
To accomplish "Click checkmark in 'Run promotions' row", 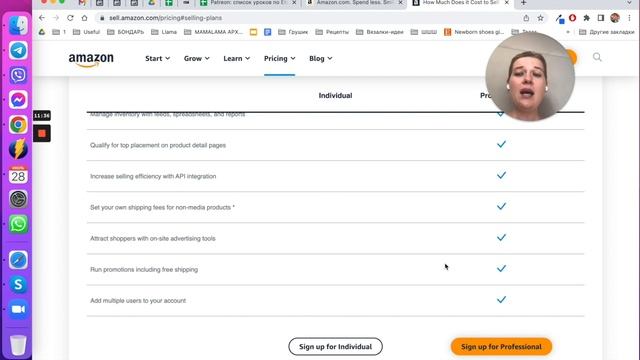I will [501, 269].
